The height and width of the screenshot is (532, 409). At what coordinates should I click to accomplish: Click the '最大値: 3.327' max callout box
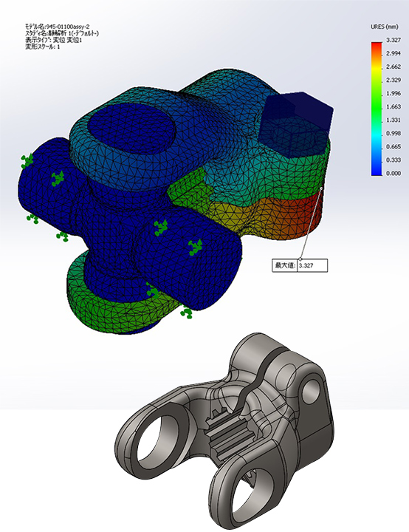pos(300,265)
